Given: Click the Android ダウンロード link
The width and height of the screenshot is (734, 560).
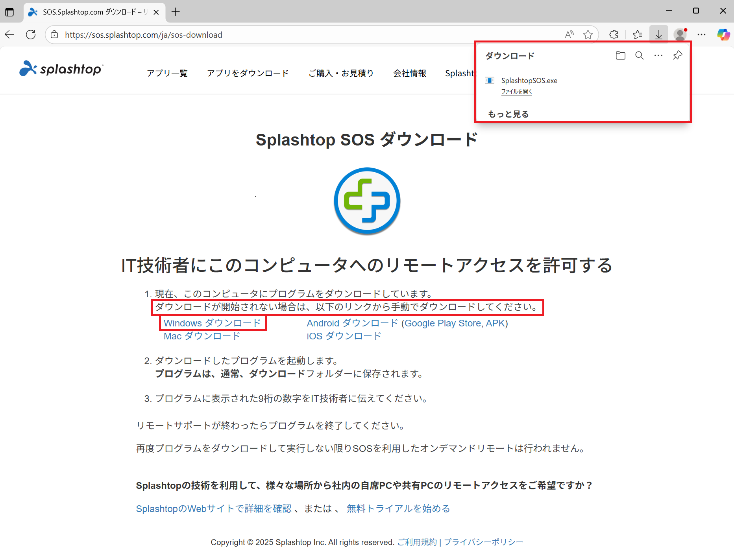Looking at the screenshot, I should 353,323.
